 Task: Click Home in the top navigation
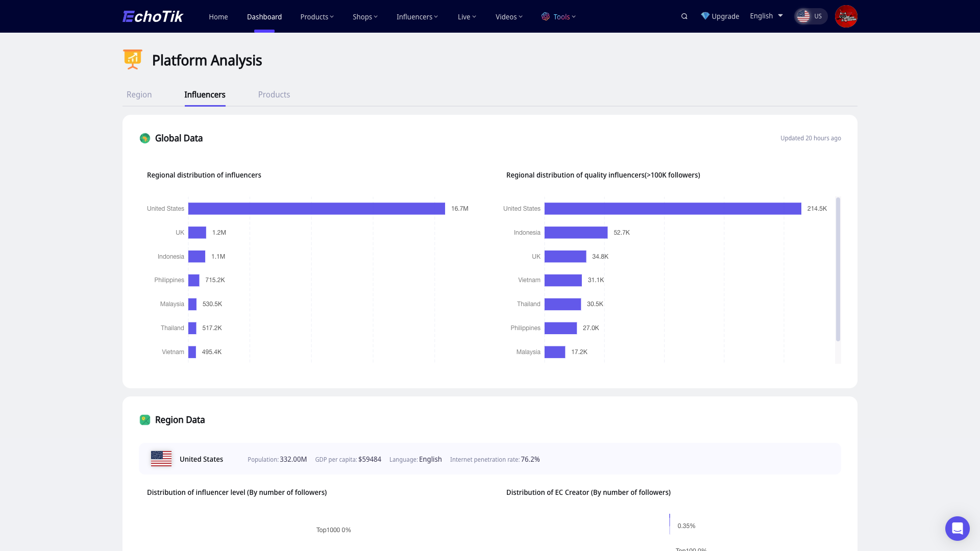[x=218, y=16]
